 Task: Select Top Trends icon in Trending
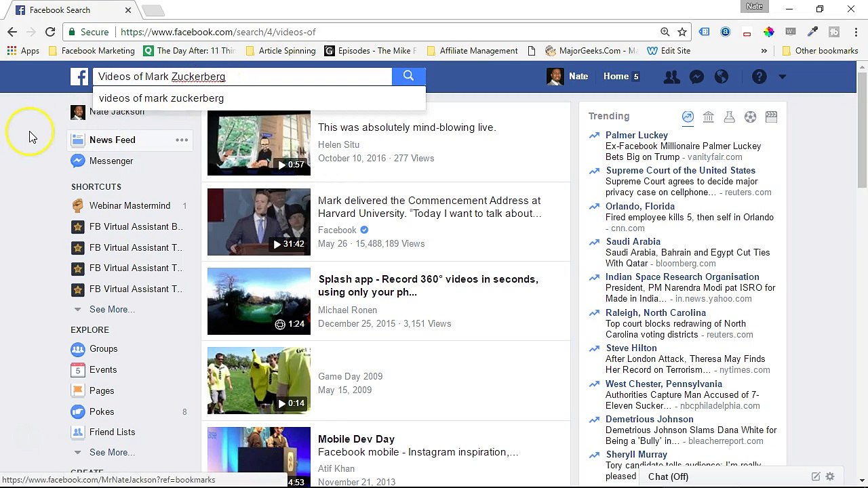(688, 117)
